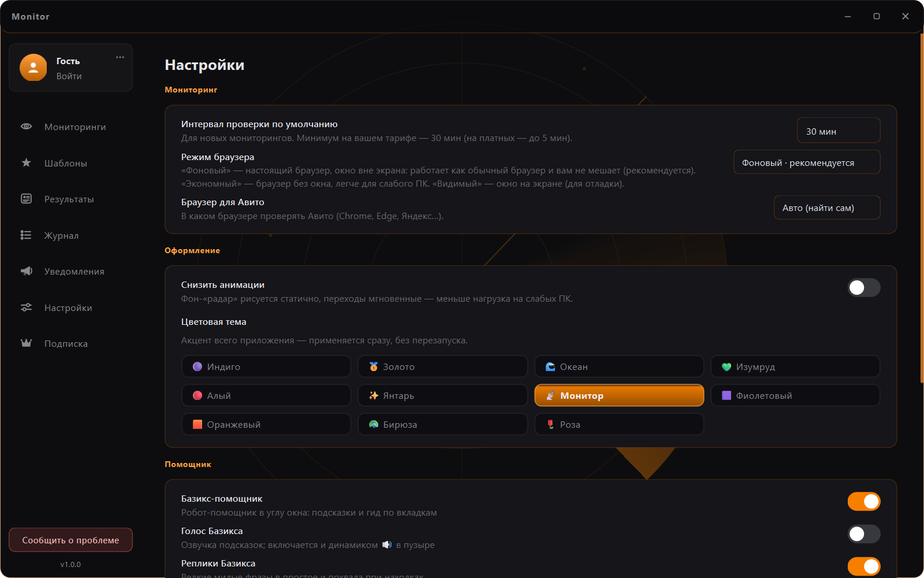The image size is (924, 578).
Task: Click the Результаты list icon in the sidebar
Action: (26, 199)
